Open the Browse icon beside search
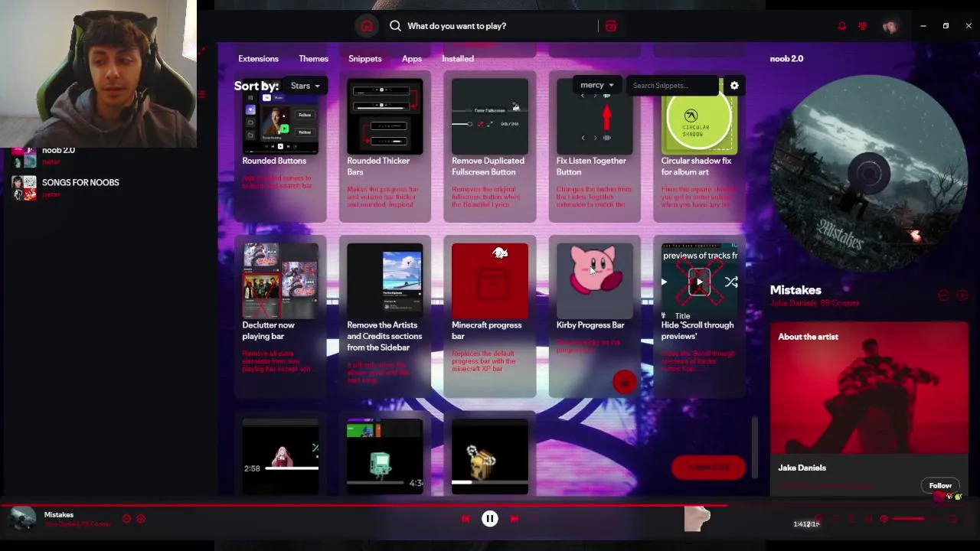This screenshot has height=551, width=980. point(611,26)
